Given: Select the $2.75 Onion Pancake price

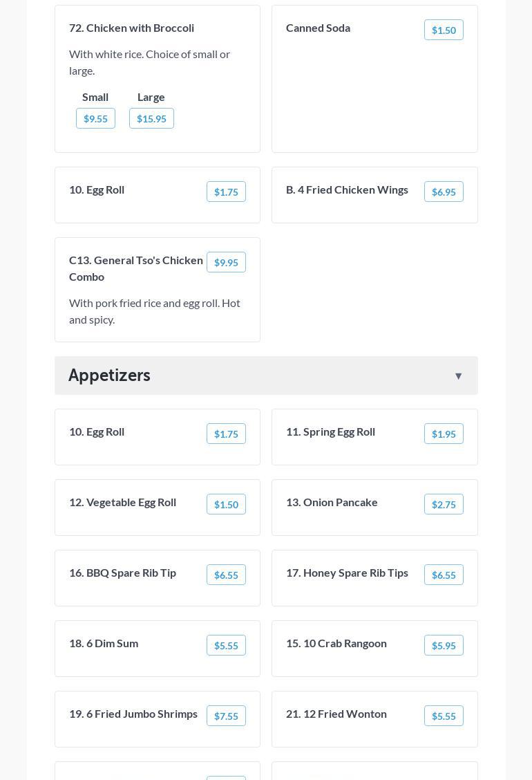Looking at the screenshot, I should (x=444, y=504).
